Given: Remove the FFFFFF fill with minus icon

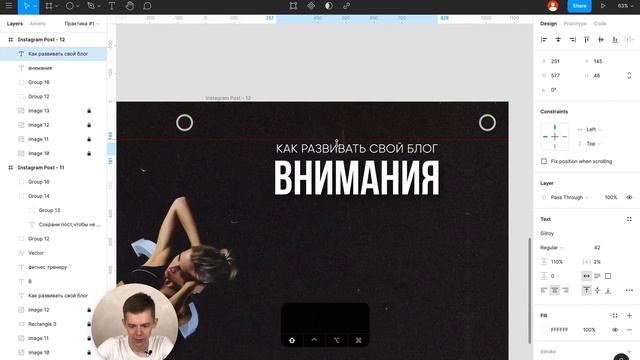Looking at the screenshot, I should pos(629,330).
